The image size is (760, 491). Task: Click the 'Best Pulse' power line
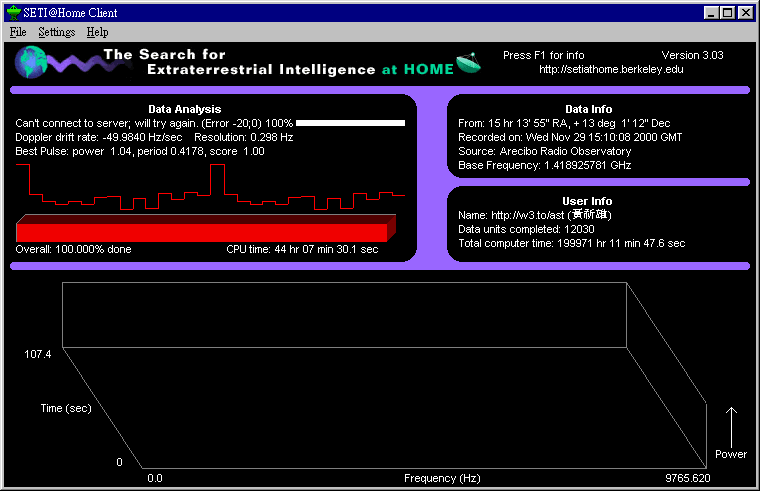140,151
